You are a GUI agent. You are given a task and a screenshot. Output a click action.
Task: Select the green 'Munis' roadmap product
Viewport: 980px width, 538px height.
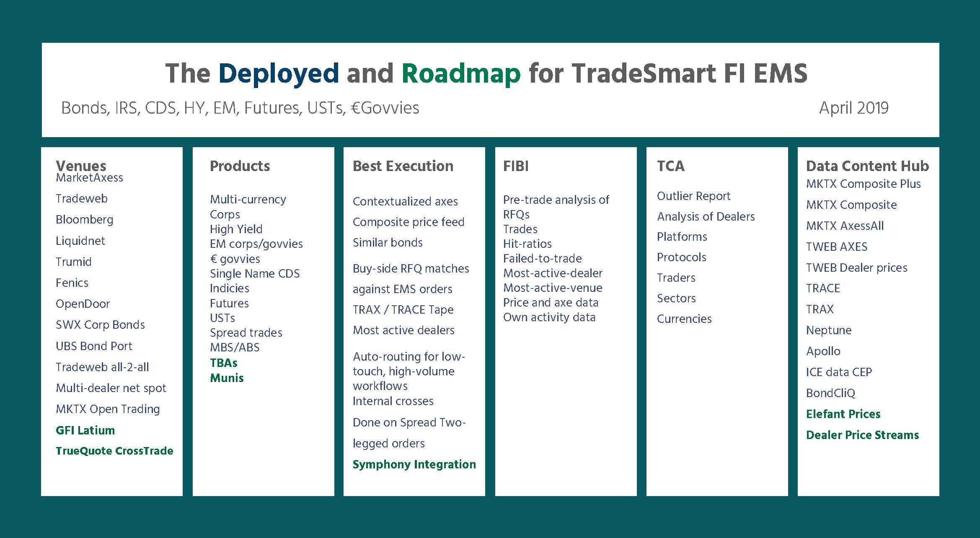point(227,378)
